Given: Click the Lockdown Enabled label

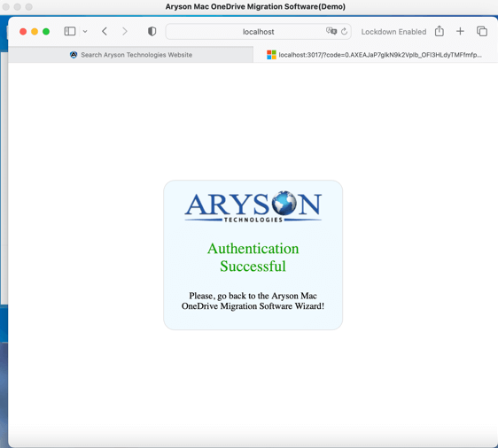Looking at the screenshot, I should [x=393, y=32].
